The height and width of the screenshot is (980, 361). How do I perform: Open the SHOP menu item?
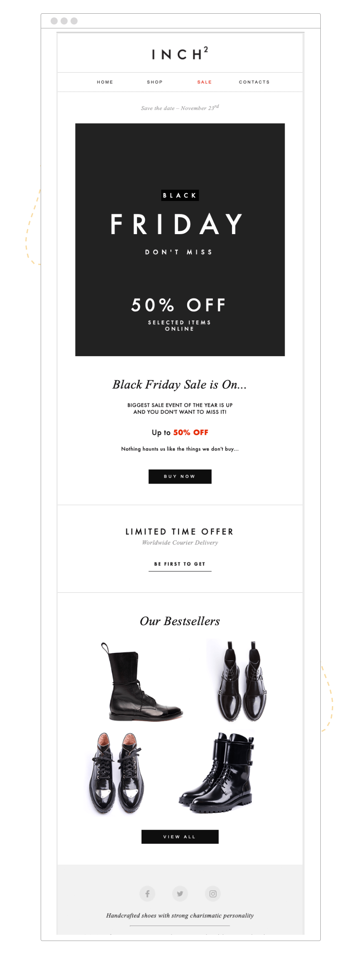pyautogui.click(x=155, y=82)
